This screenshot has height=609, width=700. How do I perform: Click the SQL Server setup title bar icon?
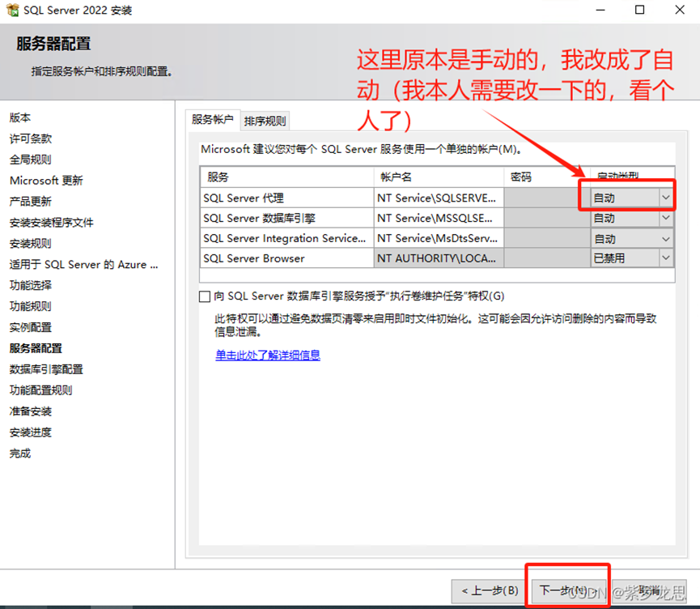[x=12, y=10]
